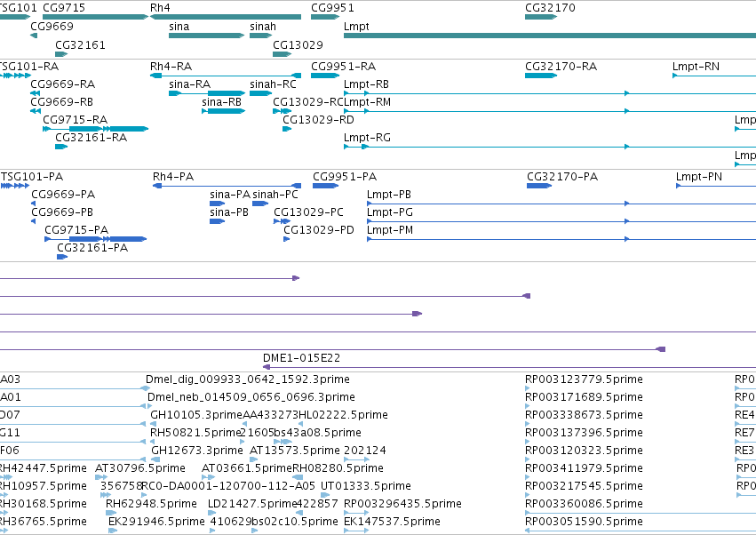Select protein CG13029-PC
This screenshot has height=535, width=756.
pos(283,221)
